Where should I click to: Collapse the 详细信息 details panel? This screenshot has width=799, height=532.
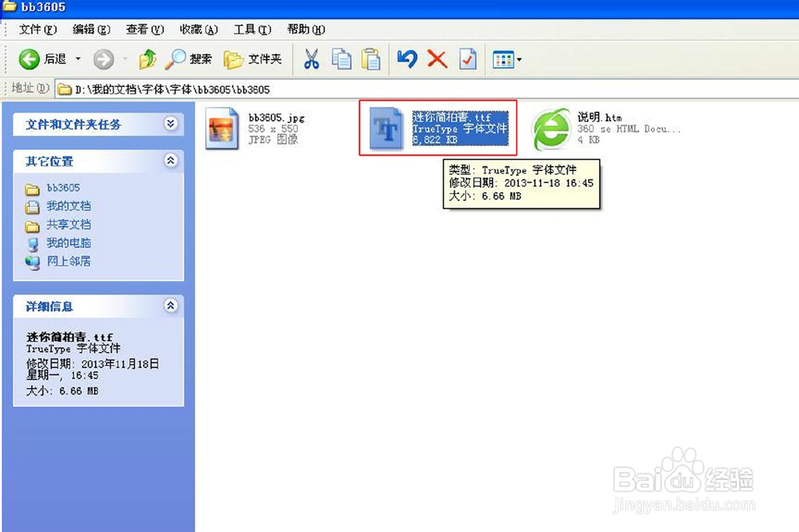(x=170, y=306)
